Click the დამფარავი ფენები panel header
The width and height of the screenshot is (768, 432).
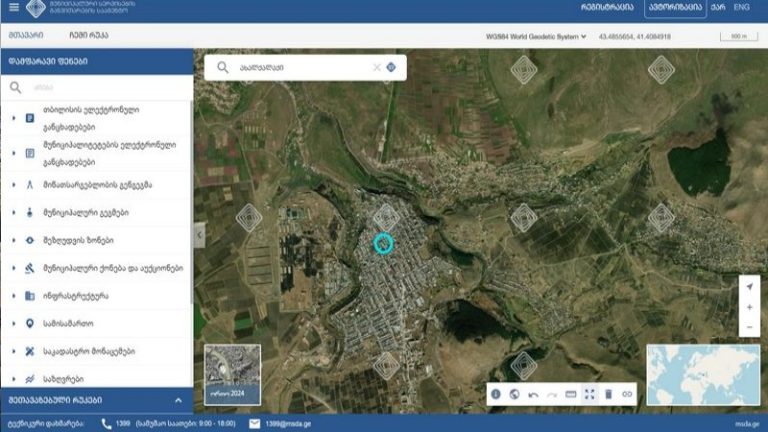point(97,61)
